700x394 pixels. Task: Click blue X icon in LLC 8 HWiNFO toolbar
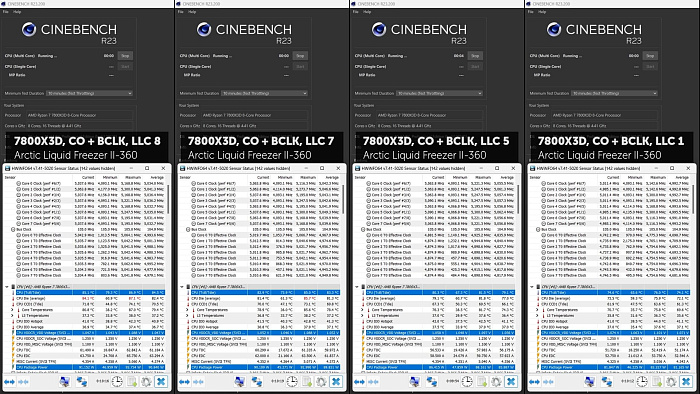(x=161, y=382)
